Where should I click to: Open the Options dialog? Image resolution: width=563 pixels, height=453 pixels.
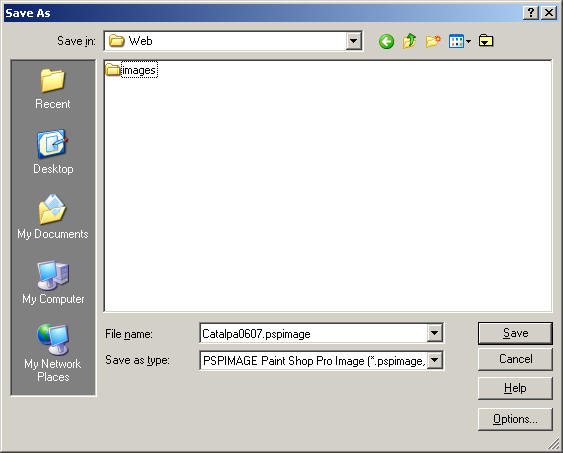(515, 419)
